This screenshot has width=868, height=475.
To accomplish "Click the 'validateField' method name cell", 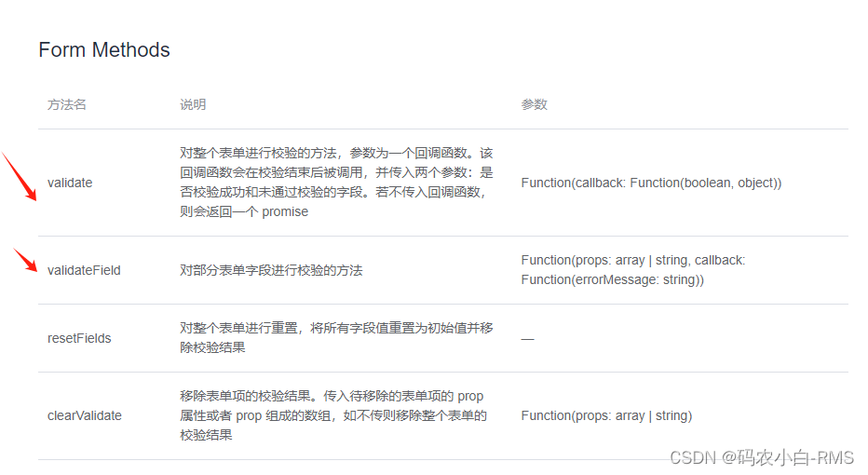I will [84, 270].
